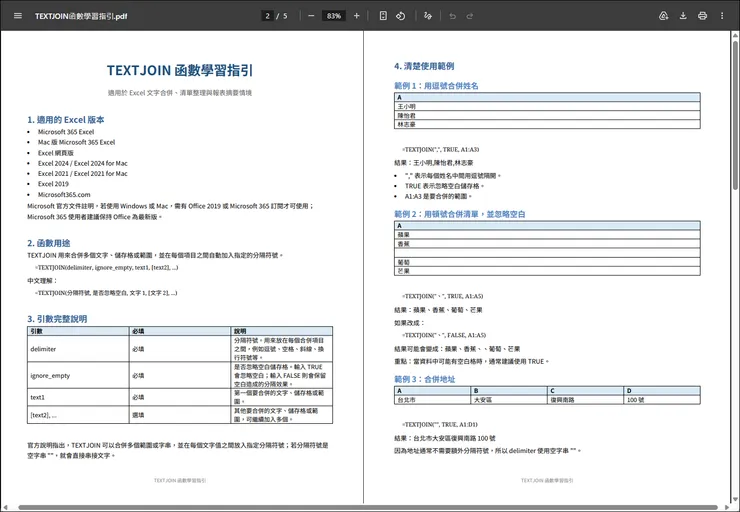Click list item 'Excel 2021 / Excel 2021 for Mac'
Image resolution: width=740 pixels, height=512 pixels.
(83, 174)
